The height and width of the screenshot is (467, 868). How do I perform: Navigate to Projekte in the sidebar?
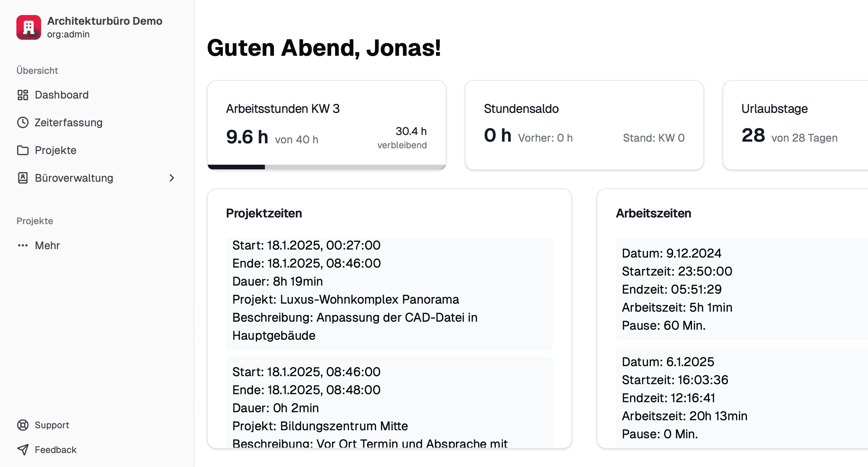pos(55,150)
